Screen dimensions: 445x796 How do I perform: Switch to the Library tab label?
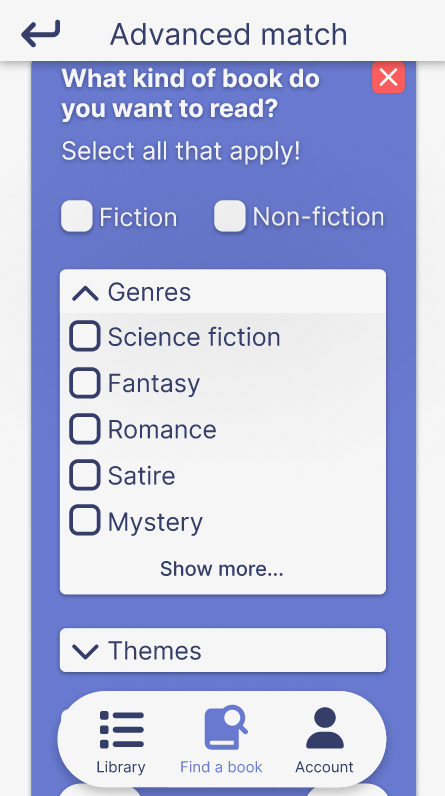tap(121, 767)
